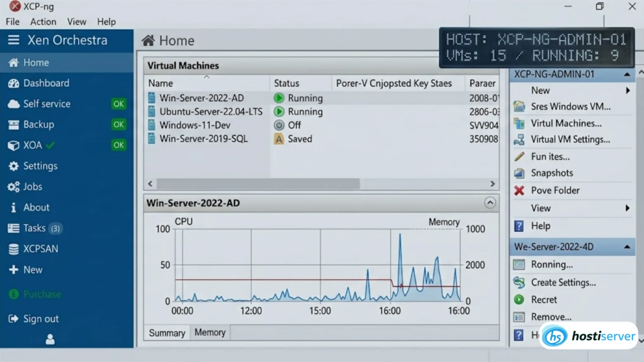Viewport: 644px width, 362px height.
Task: Select Snapshots in the actions pane
Action: tap(552, 173)
